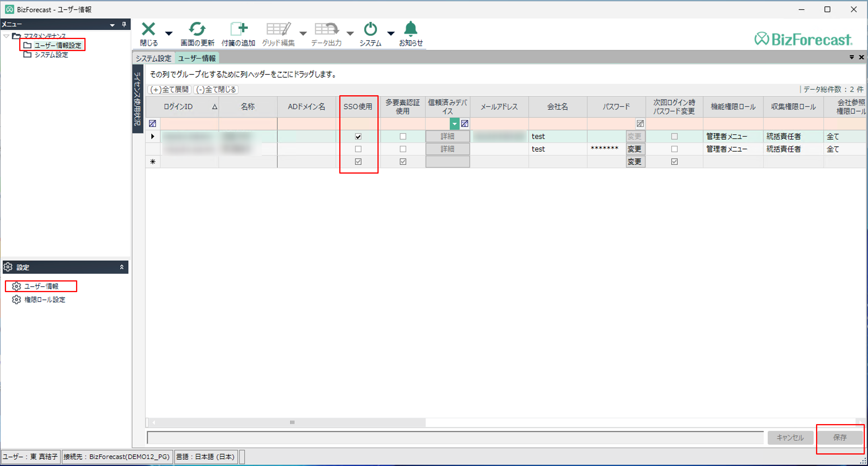Viewport: 868px width, 466px height.
Task: Click the グリッド編集 grid edit icon
Action: click(x=278, y=29)
